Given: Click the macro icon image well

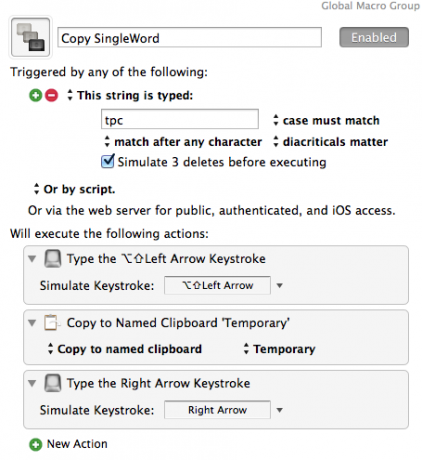Looking at the screenshot, I should [x=30, y=37].
